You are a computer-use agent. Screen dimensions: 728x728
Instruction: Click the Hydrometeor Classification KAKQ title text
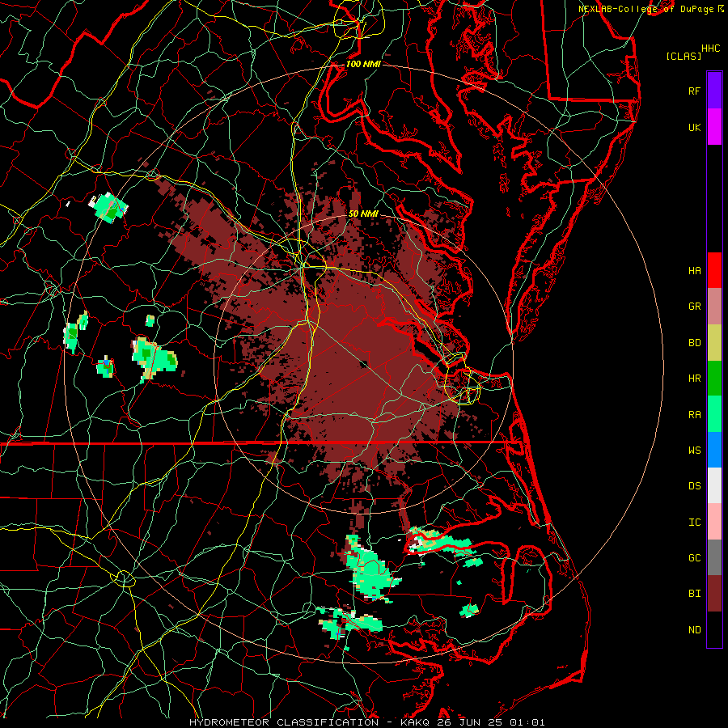click(366, 722)
